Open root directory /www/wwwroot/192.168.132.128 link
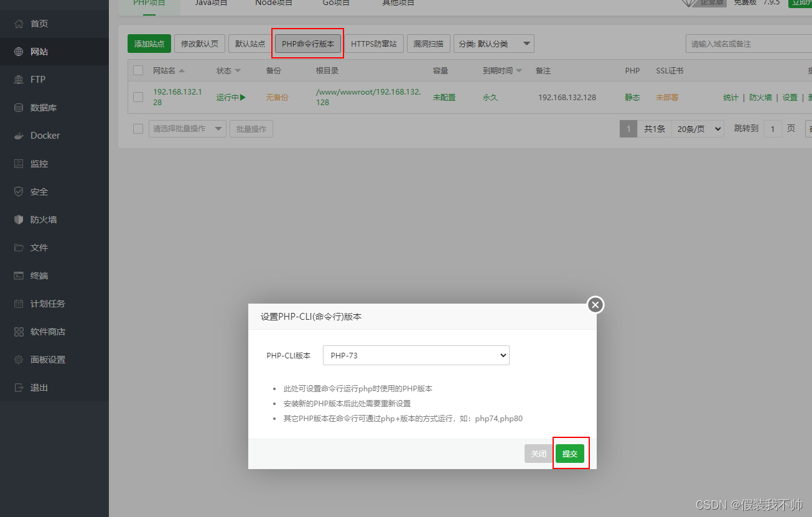Screen dimensions: 812x517 click(368, 97)
